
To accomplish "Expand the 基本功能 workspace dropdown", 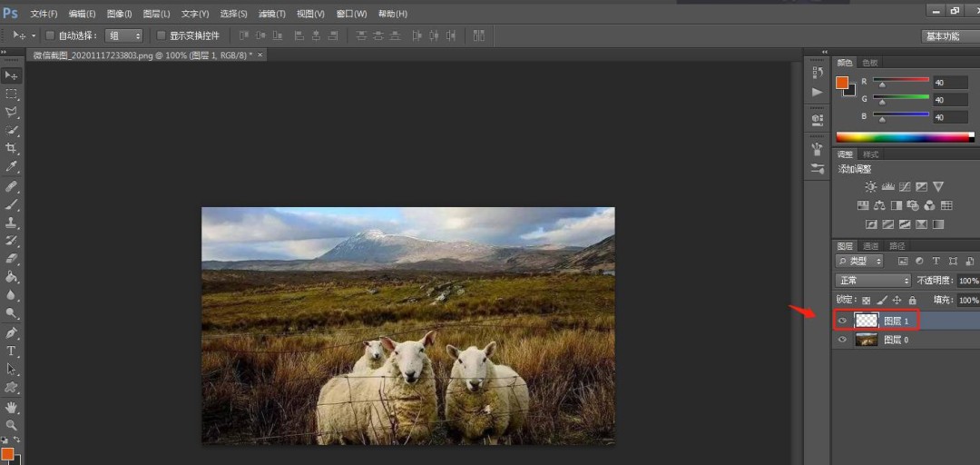I will (x=947, y=36).
